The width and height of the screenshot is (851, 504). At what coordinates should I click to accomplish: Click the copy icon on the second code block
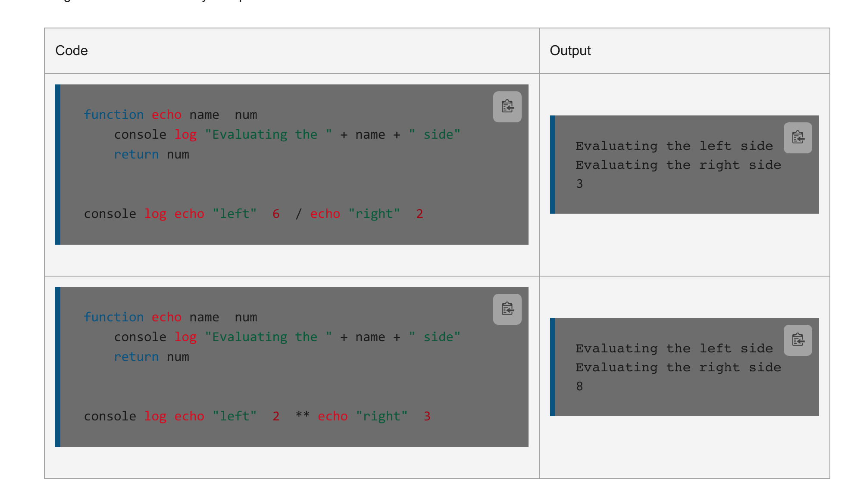pyautogui.click(x=507, y=308)
